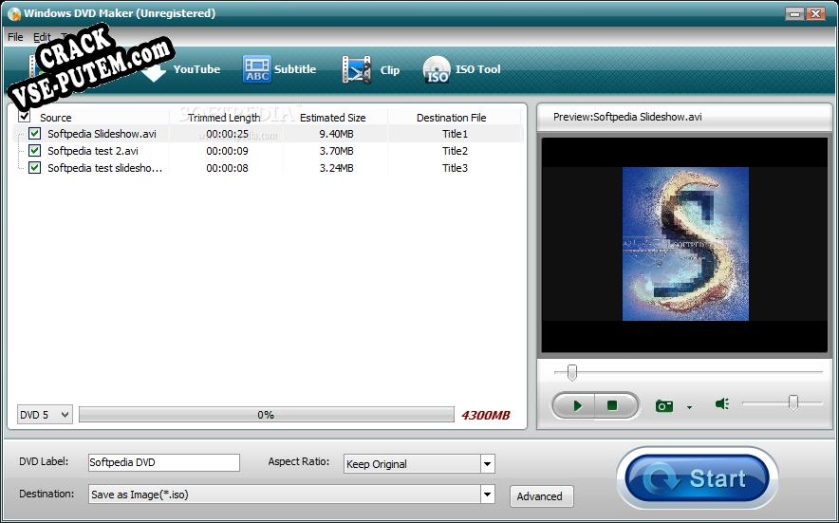Click the Title1 destination cell

(x=455, y=134)
